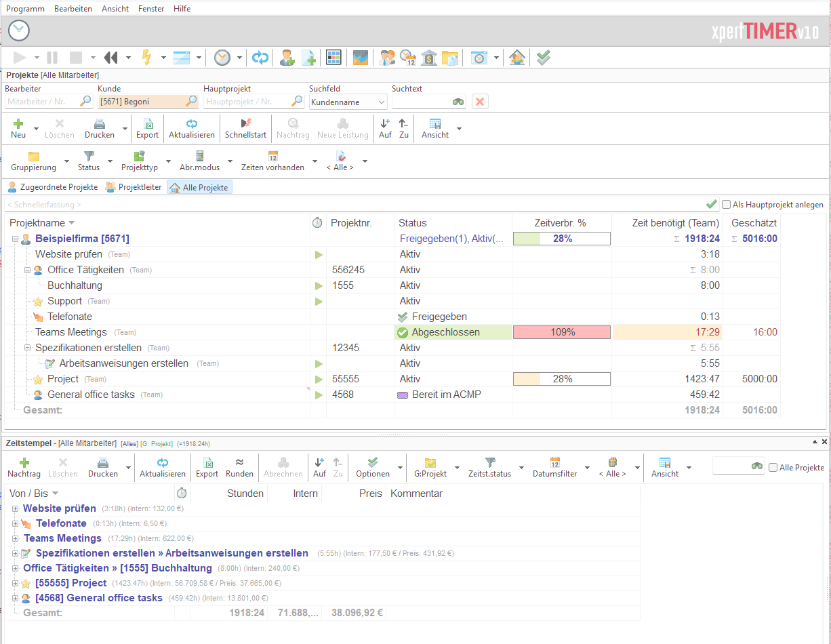831x644 pixels.
Task: Open the Suchfeld Kundenname dropdown
Action: 348,102
